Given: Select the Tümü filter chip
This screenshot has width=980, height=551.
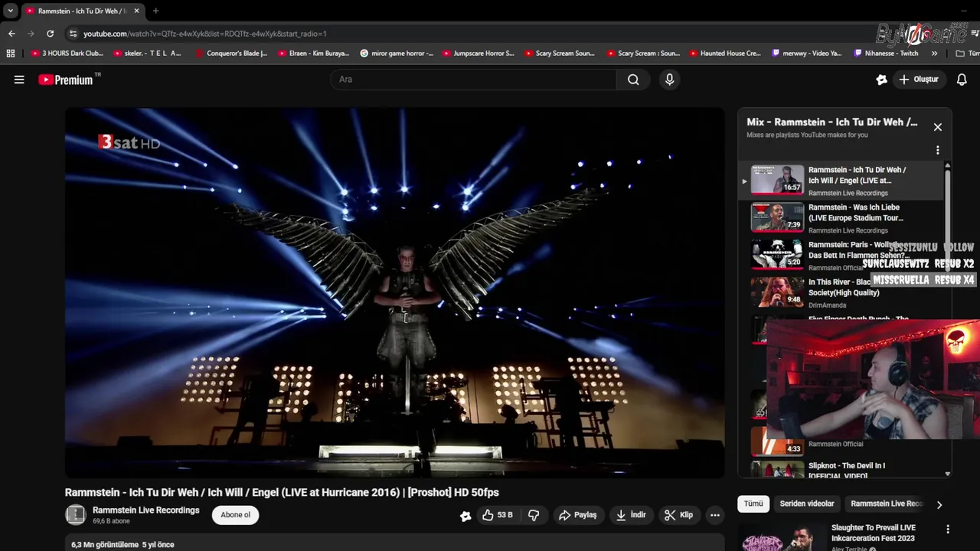Looking at the screenshot, I should point(754,504).
